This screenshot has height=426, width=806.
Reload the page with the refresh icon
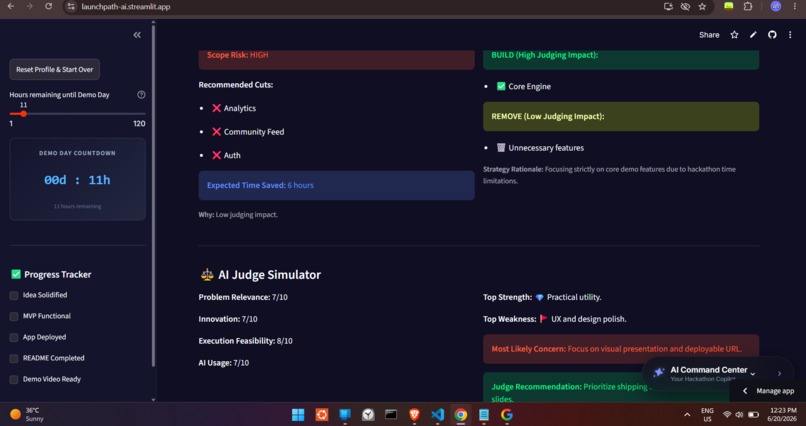pyautogui.click(x=48, y=7)
